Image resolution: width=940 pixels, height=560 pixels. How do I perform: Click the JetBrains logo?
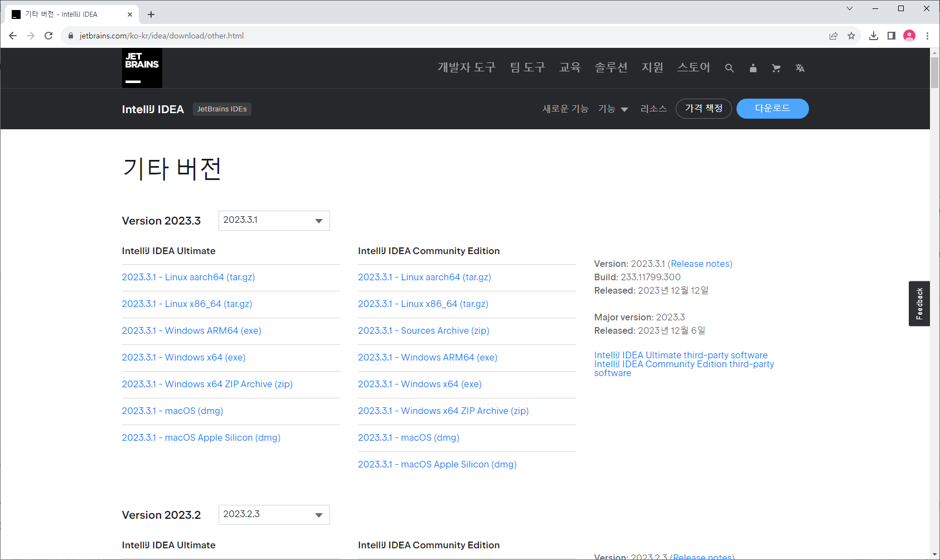click(x=142, y=68)
